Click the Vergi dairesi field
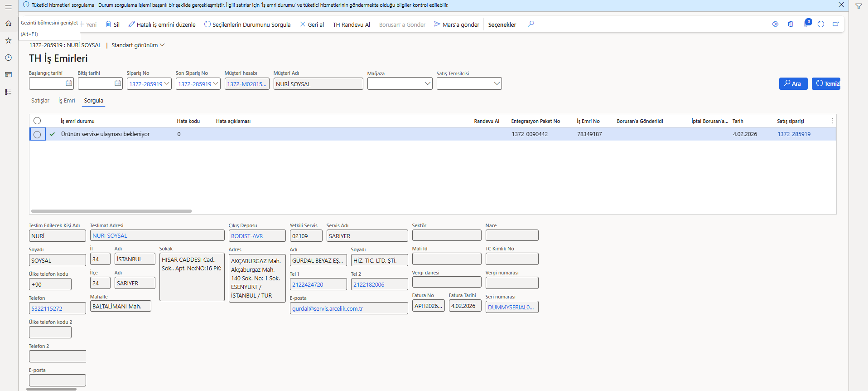Screen dimensions: 868x391 (x=447, y=282)
